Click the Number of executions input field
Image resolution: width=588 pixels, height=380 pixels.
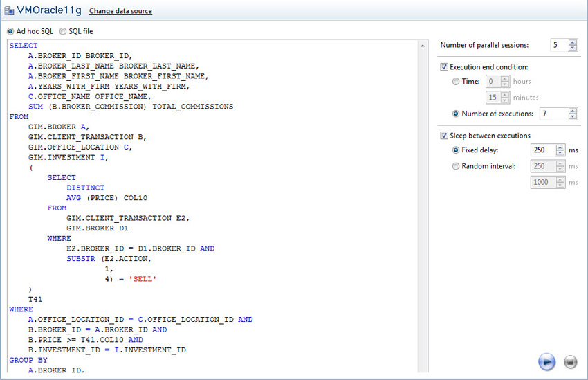pyautogui.click(x=553, y=114)
